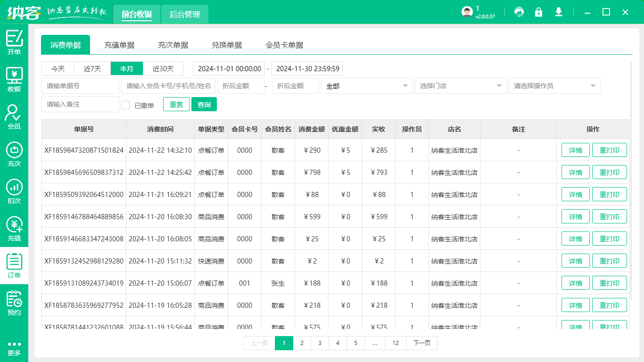644x362 pixels.
Task: Expand the 请选择操作员 operator dropdown
Action: (x=554, y=86)
